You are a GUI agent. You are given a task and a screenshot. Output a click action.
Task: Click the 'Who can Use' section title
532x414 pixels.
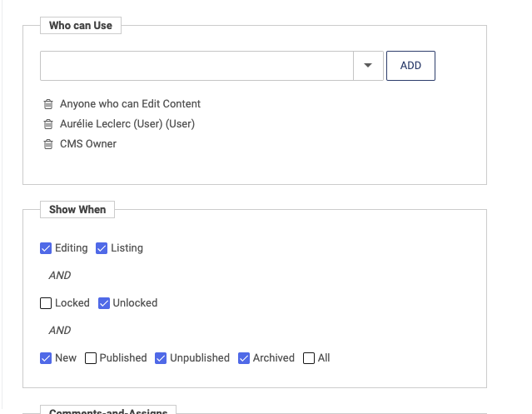coord(81,26)
